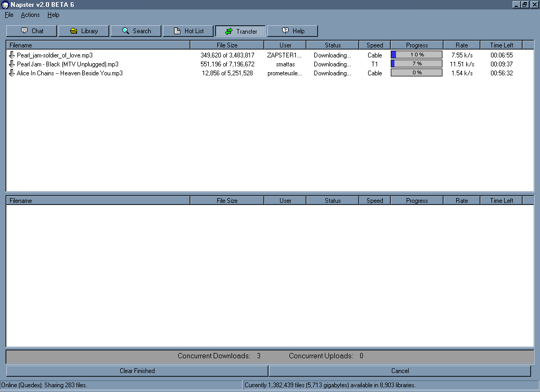Click the 11.51 k/s rate value
The image size is (540, 392).
tap(462, 64)
